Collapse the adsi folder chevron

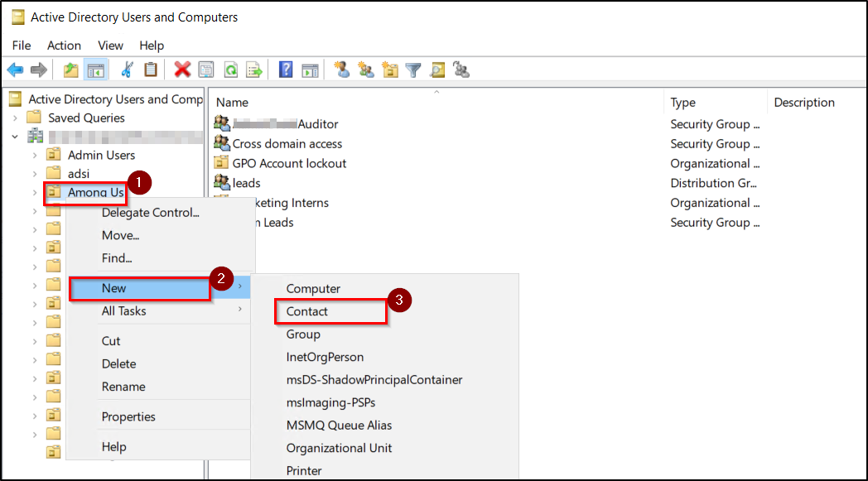(x=36, y=174)
